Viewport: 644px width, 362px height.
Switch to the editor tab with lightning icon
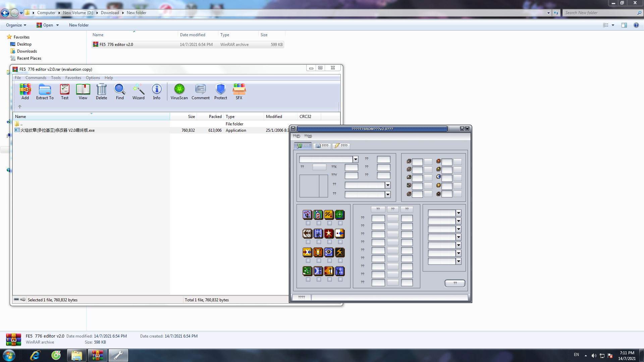coord(341,146)
